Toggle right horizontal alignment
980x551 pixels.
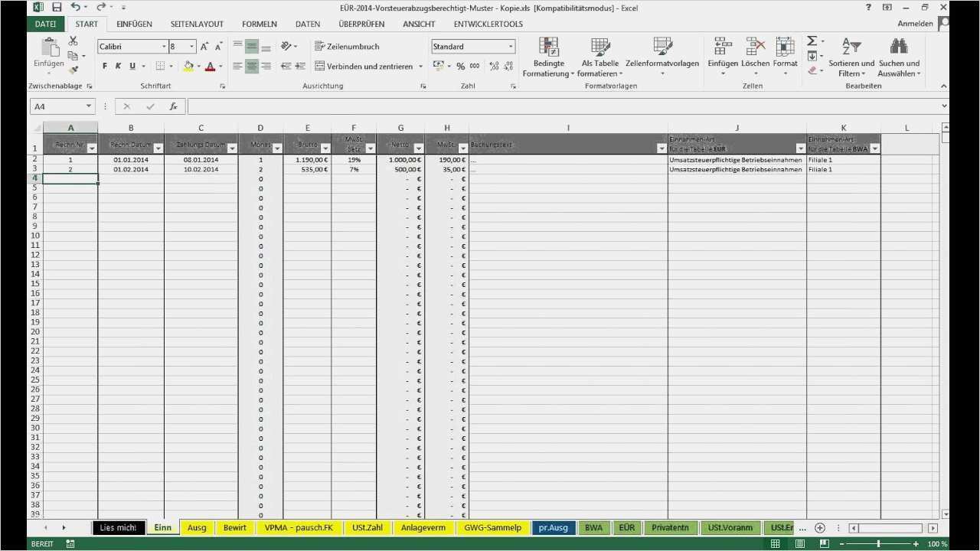pyautogui.click(x=266, y=67)
